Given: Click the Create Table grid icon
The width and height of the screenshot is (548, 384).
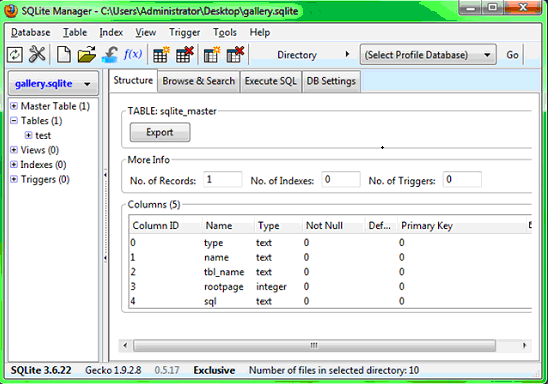Looking at the screenshot, I should (161, 55).
